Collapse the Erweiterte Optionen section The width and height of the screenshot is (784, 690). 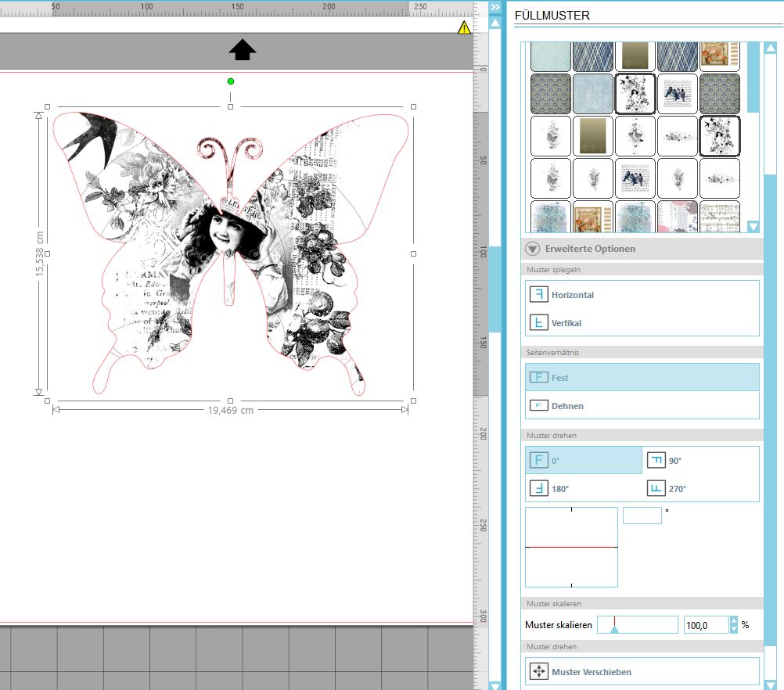click(x=533, y=249)
